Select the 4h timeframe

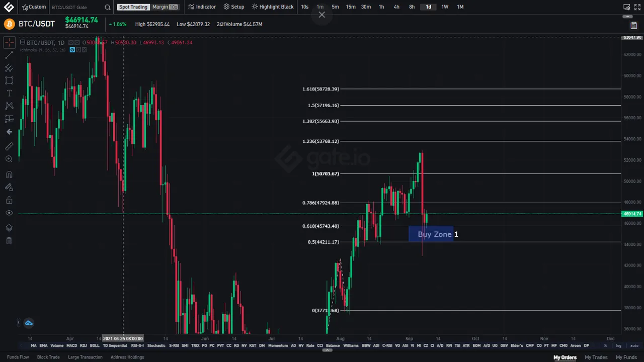click(x=396, y=7)
